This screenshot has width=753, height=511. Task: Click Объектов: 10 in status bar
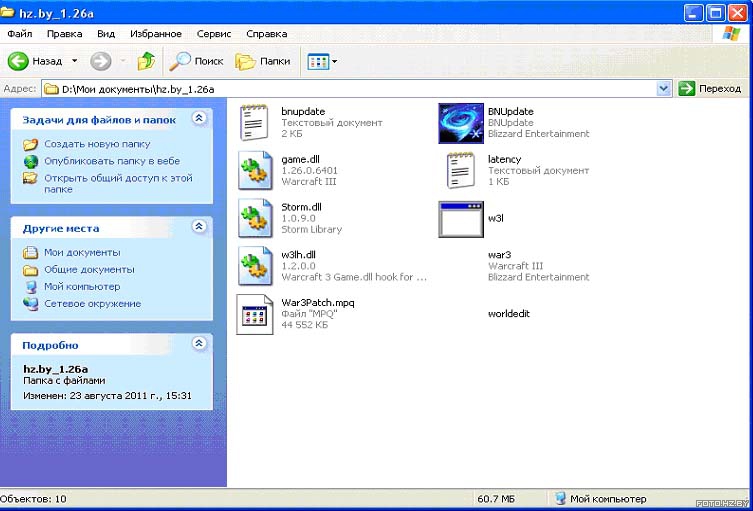click(x=34, y=499)
